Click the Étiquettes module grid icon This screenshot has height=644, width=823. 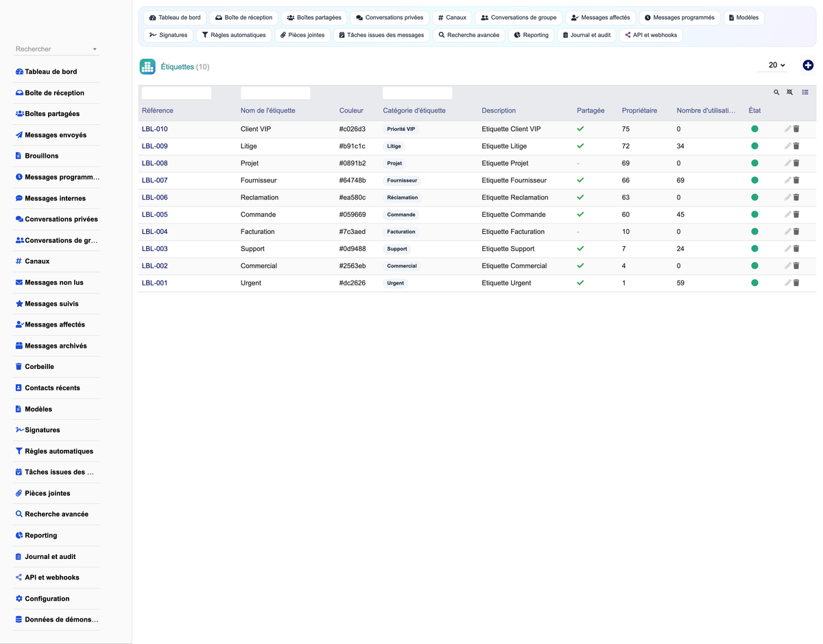pyautogui.click(x=147, y=67)
